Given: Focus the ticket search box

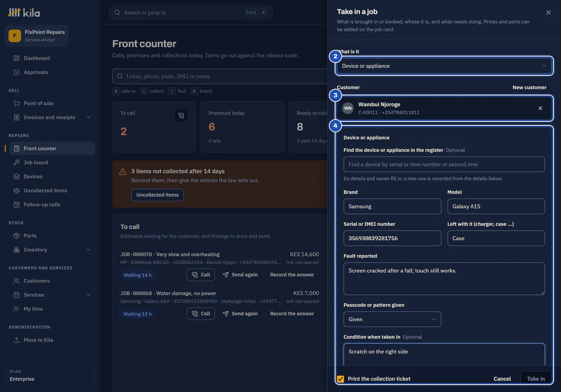Looking at the screenshot, I should tap(220, 76).
